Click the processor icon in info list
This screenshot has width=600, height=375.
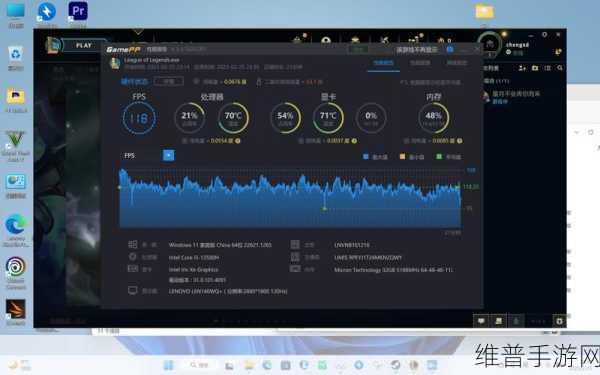point(133,257)
